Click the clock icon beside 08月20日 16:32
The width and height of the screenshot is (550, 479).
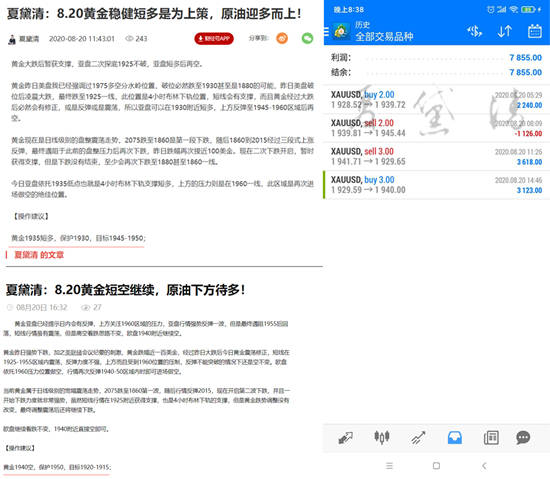[x=10, y=308]
